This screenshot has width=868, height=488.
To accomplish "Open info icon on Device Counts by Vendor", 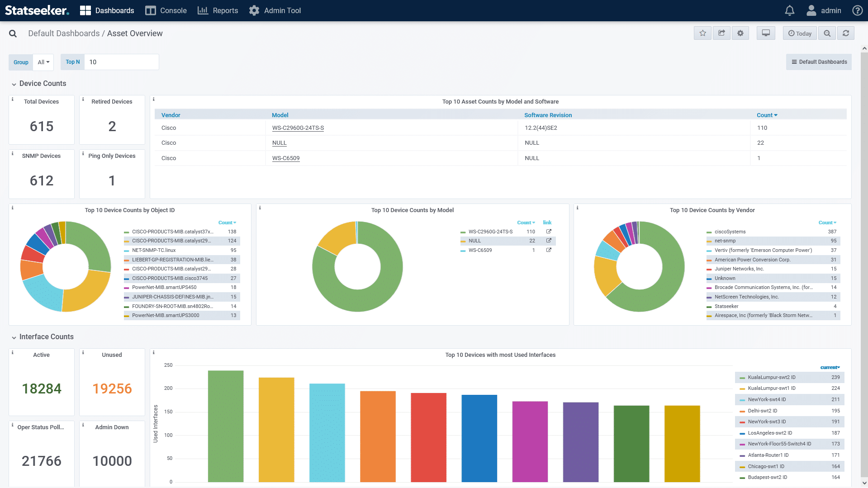I will tap(578, 208).
